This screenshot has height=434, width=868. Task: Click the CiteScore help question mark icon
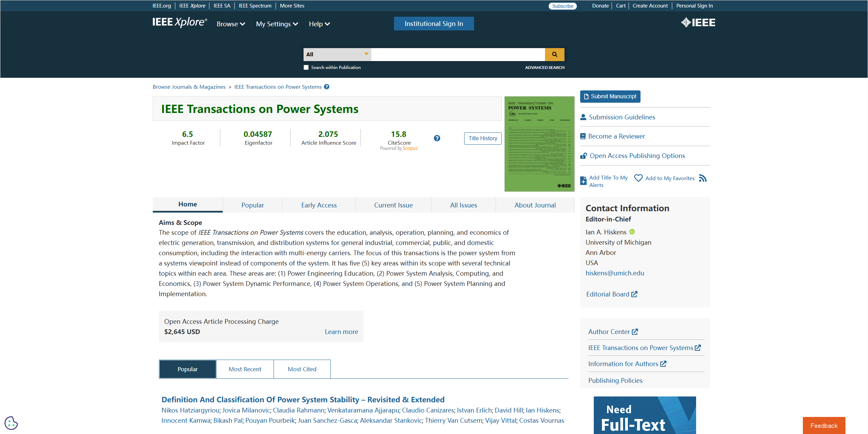click(x=437, y=138)
